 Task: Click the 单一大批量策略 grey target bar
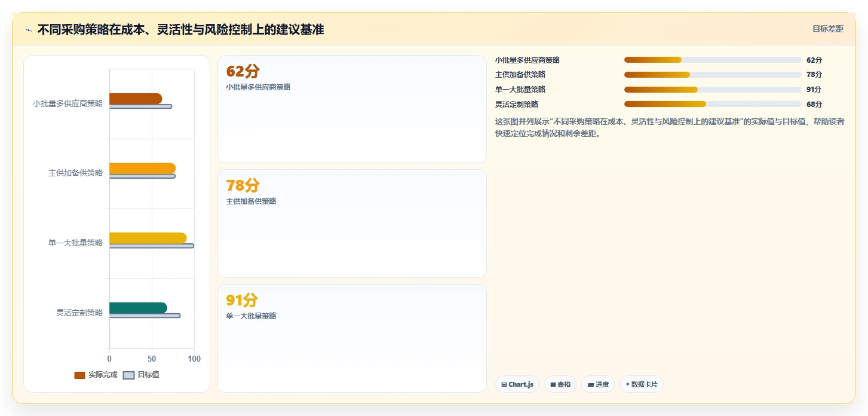tap(152, 246)
